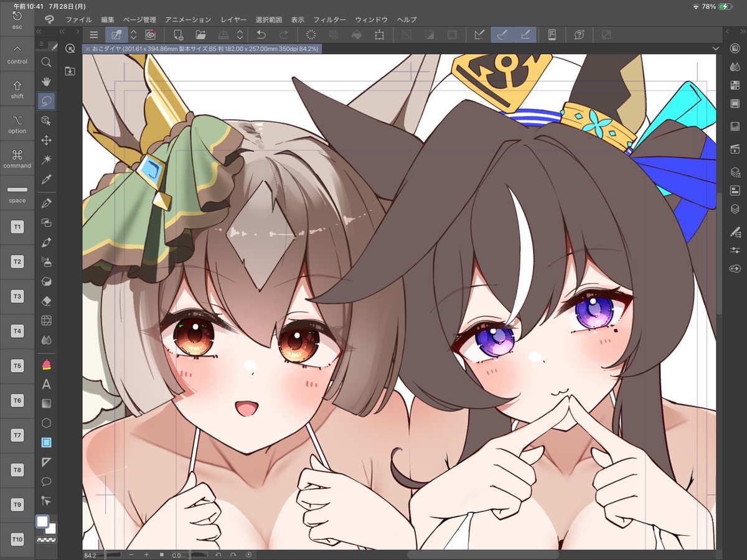
Task: Select the main drawing color swatch
Action: pyautogui.click(x=42, y=521)
